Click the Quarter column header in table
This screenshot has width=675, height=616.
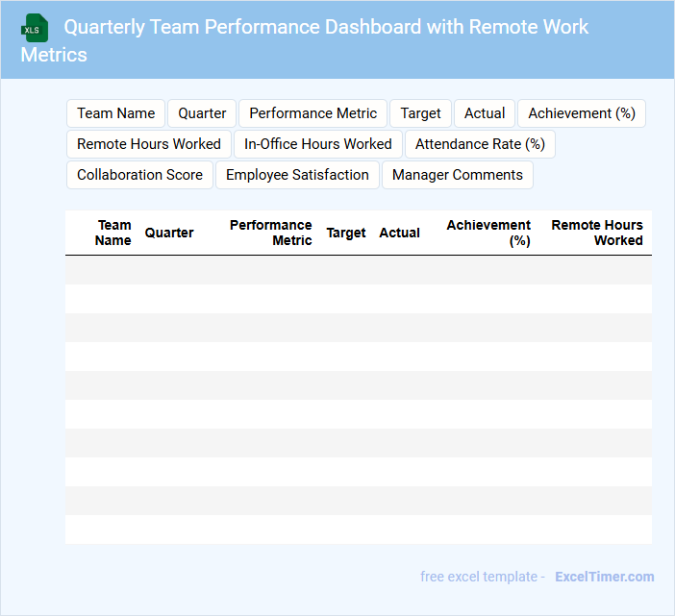coord(169,233)
